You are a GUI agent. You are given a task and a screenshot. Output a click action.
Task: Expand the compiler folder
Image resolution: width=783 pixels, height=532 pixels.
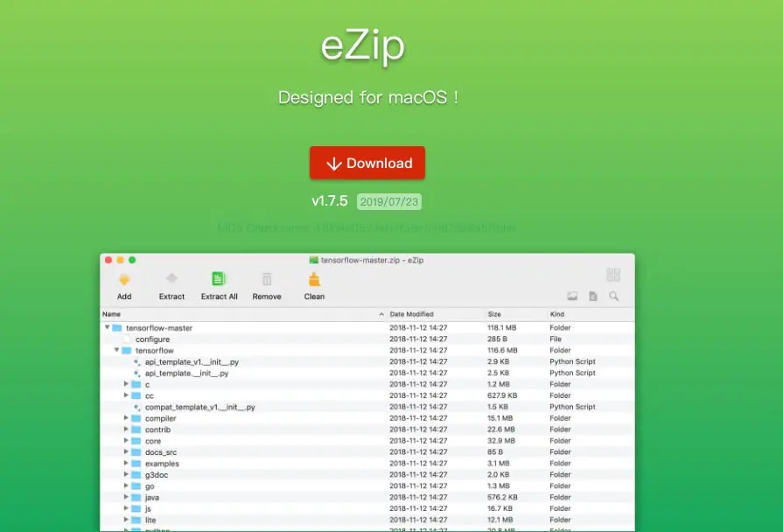126,418
